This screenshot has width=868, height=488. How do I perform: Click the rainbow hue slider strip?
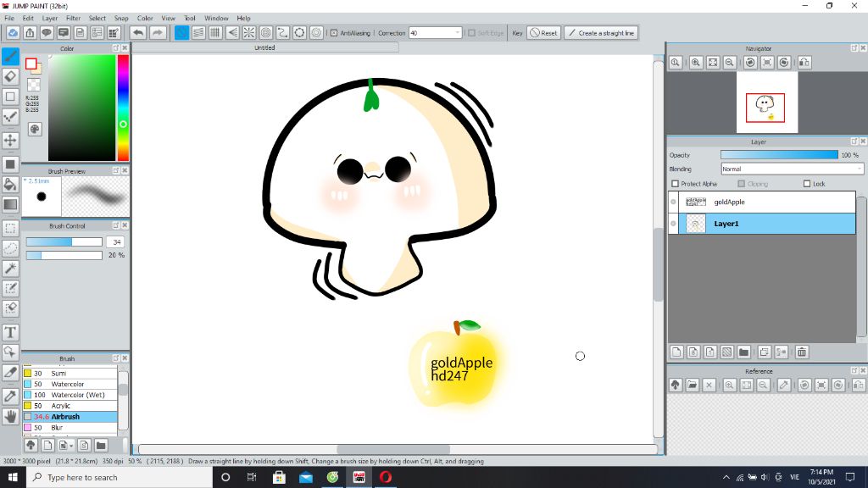(123, 108)
